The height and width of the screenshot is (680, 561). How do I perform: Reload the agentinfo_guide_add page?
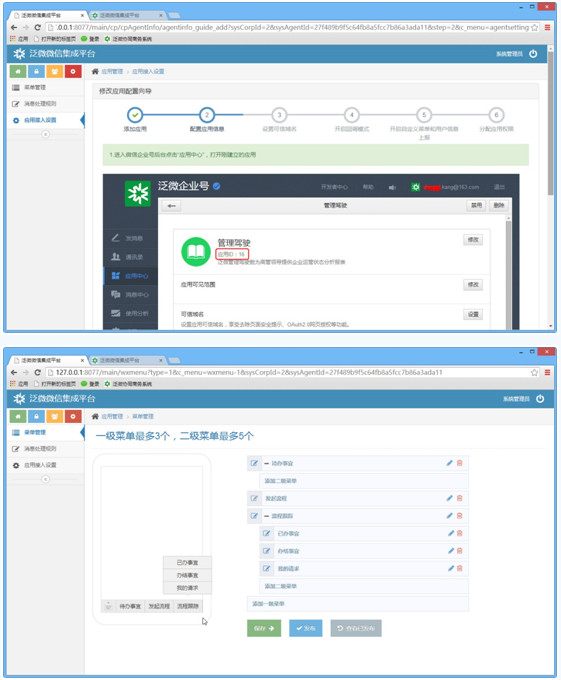pyautogui.click(x=37, y=27)
